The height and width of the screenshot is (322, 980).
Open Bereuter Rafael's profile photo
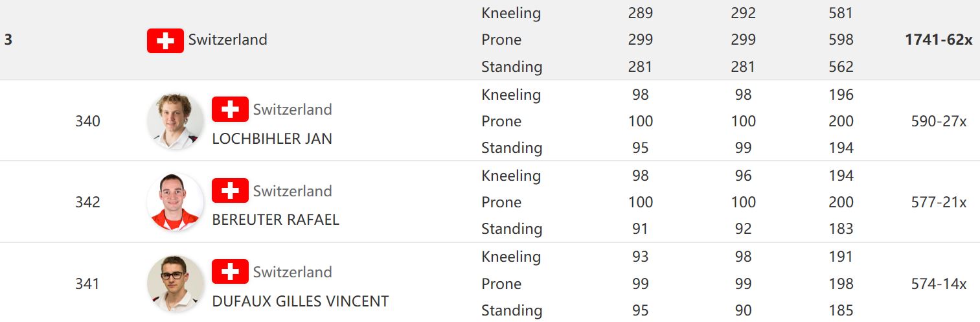175,202
